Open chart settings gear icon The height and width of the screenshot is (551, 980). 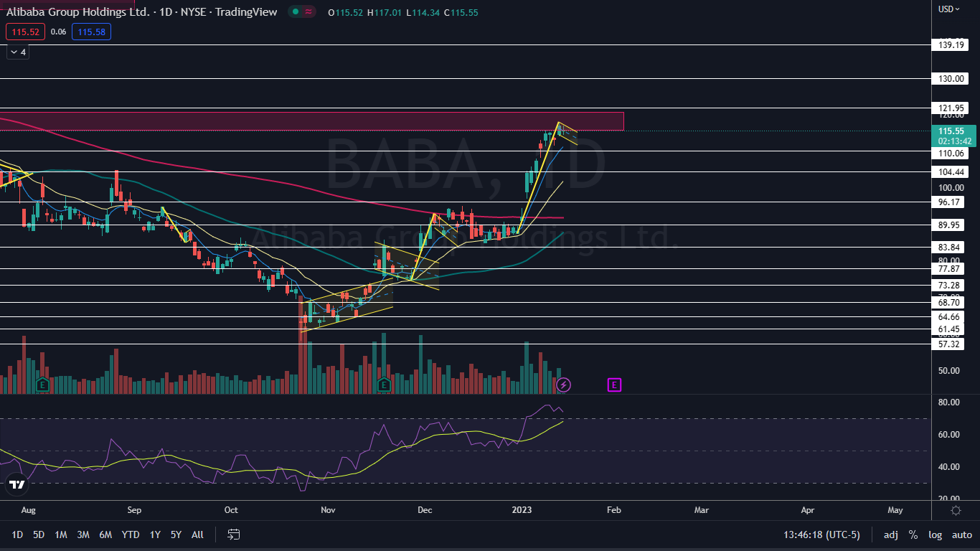(956, 510)
